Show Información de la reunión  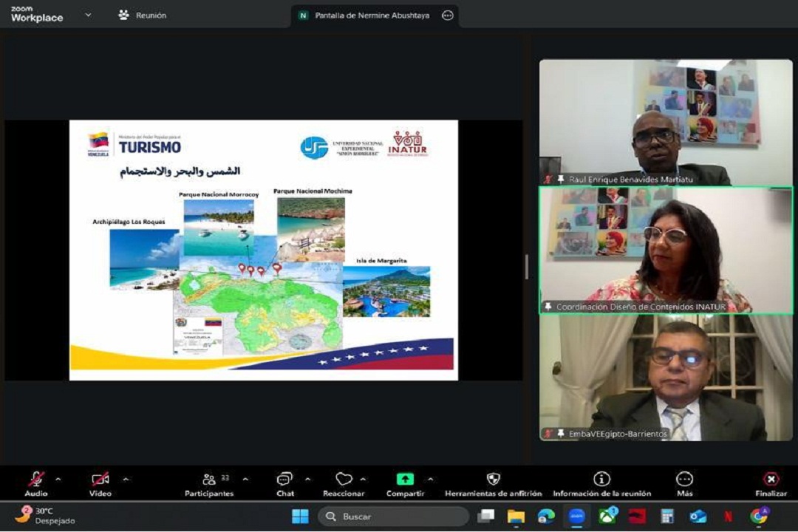tap(601, 480)
